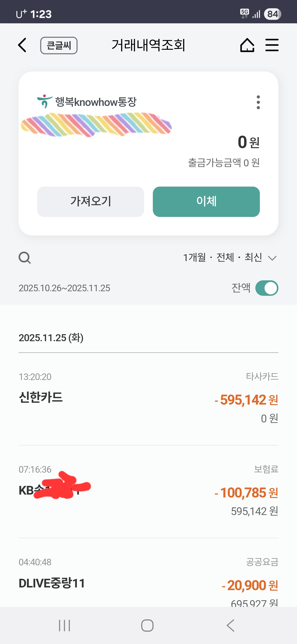Viewport: 297px width, 644px height.
Task: Tap the search magnifier icon
Action: tap(25, 258)
